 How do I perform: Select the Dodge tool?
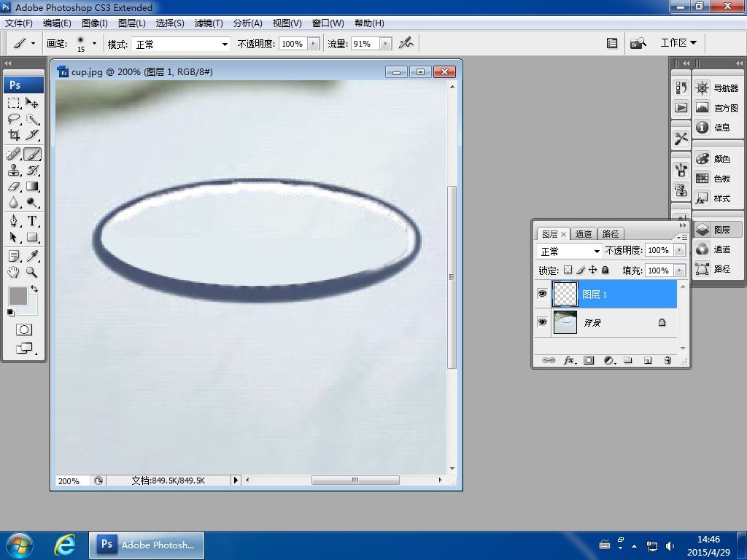click(x=32, y=203)
